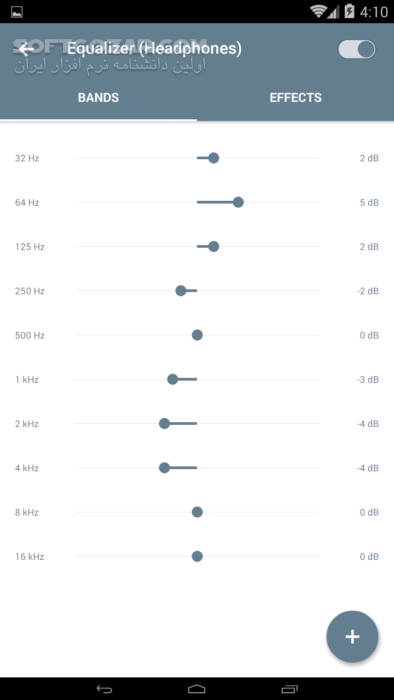Viewport: 394px width, 700px height.
Task: Select the BANDS tab
Action: [x=98, y=98]
